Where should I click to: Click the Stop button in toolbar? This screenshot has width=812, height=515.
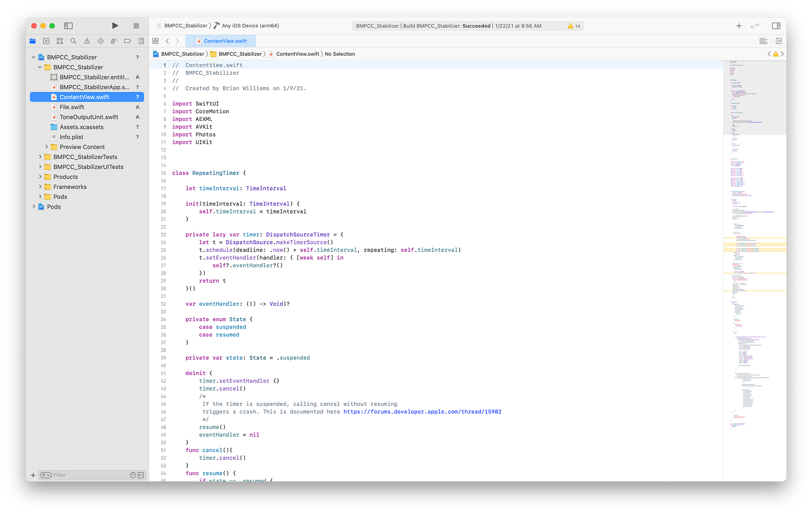click(136, 26)
